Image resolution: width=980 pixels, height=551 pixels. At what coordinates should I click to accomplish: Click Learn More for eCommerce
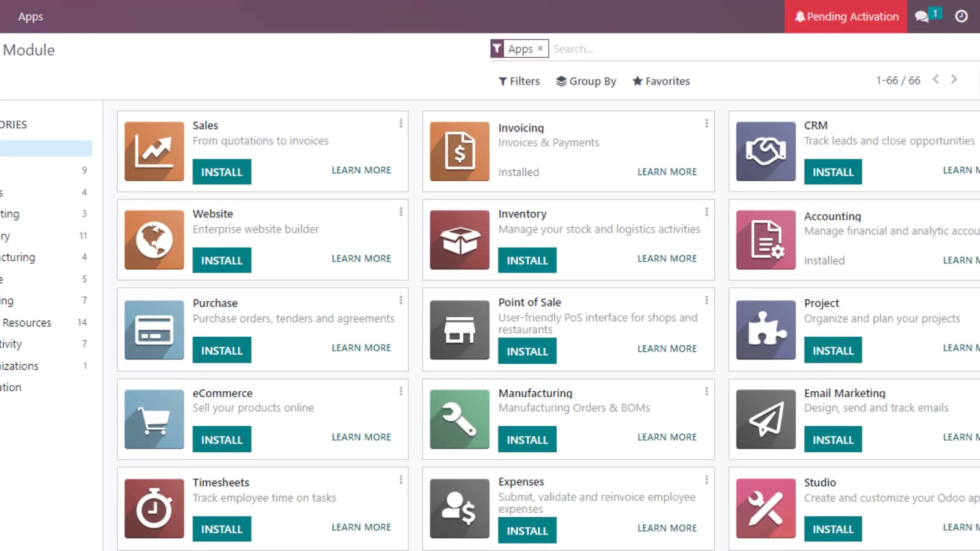pos(361,437)
